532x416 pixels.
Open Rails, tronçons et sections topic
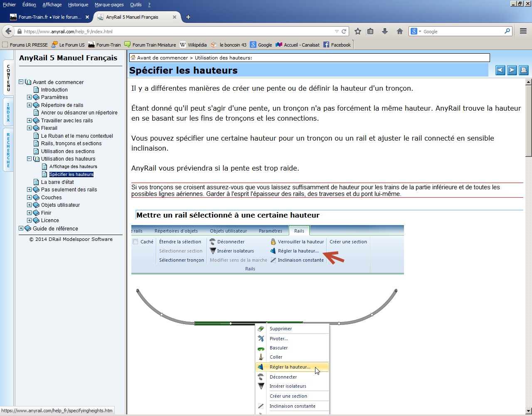coord(71,144)
